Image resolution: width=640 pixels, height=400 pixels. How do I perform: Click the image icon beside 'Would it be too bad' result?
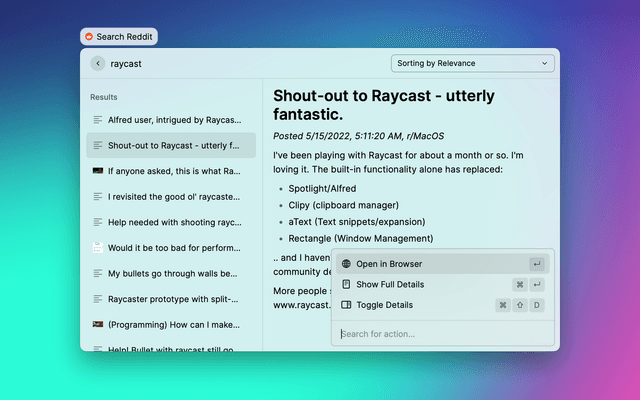click(x=97, y=247)
